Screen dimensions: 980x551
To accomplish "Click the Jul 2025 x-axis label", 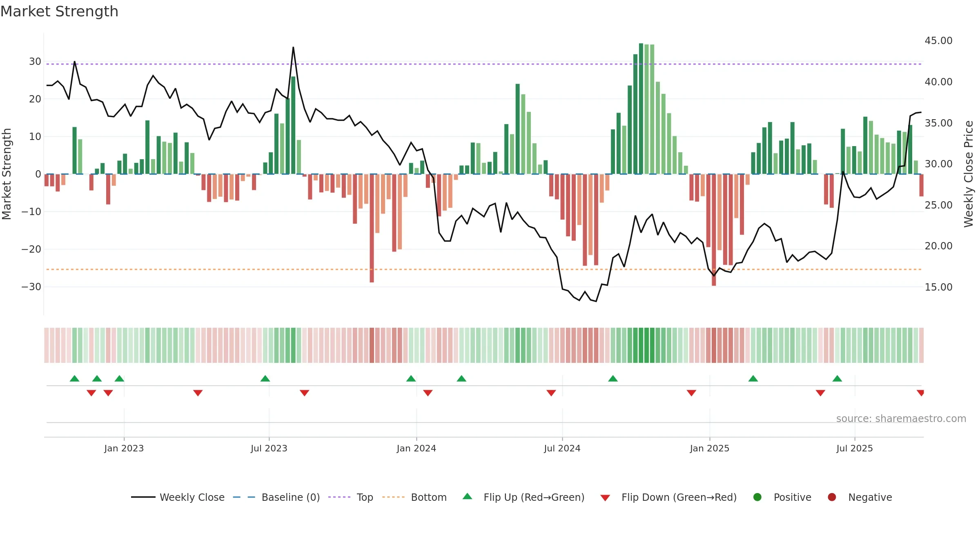I will pos(855,448).
